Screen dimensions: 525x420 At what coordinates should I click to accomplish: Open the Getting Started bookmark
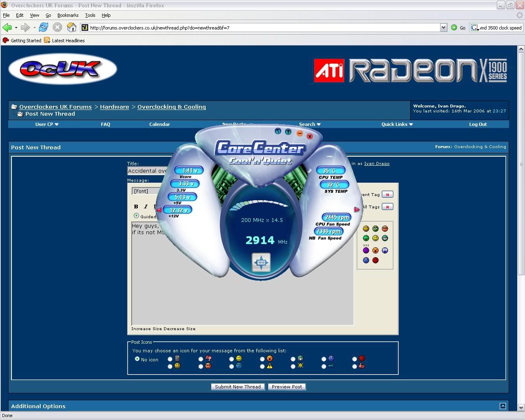click(22, 40)
